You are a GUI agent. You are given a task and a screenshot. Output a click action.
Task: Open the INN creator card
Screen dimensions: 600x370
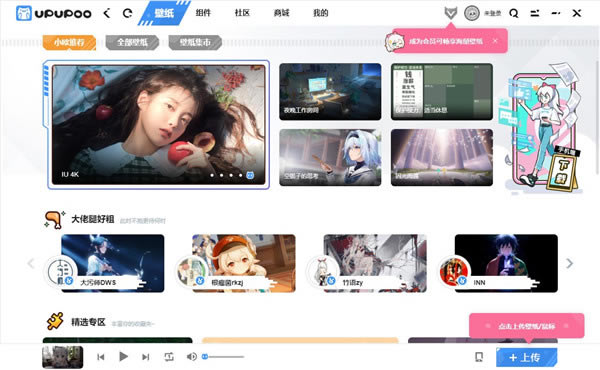(506, 263)
